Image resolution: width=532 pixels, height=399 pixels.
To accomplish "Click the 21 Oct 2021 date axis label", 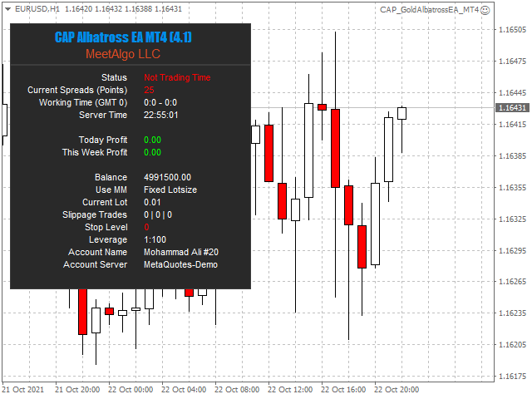I will 22,390.
